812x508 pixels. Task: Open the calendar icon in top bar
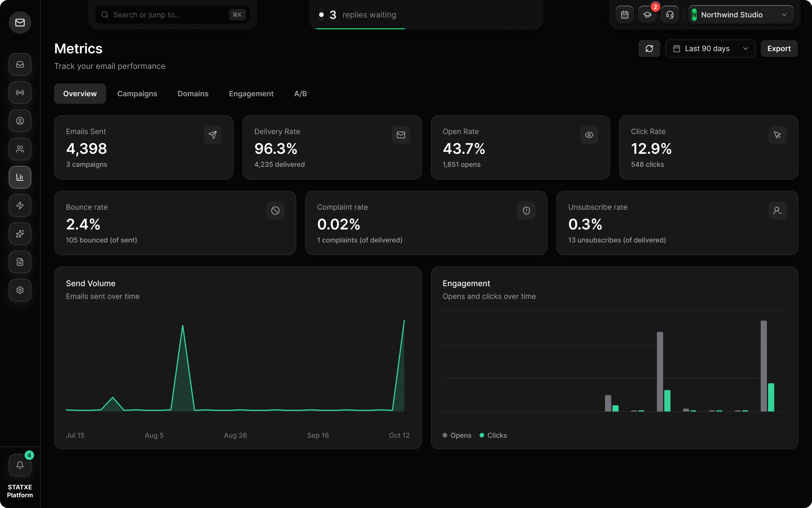[x=625, y=15]
